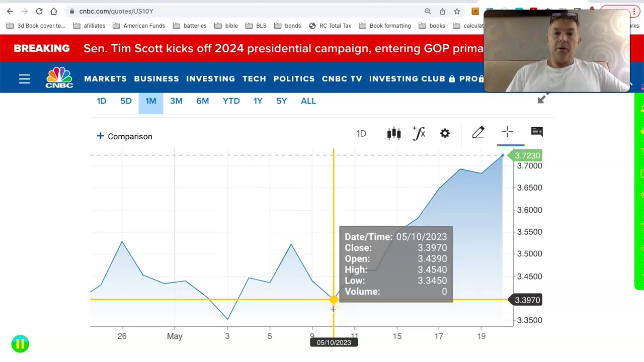Image resolution: width=644 pixels, height=362 pixels.
Task: Click the May label on x-axis
Action: [x=175, y=336]
